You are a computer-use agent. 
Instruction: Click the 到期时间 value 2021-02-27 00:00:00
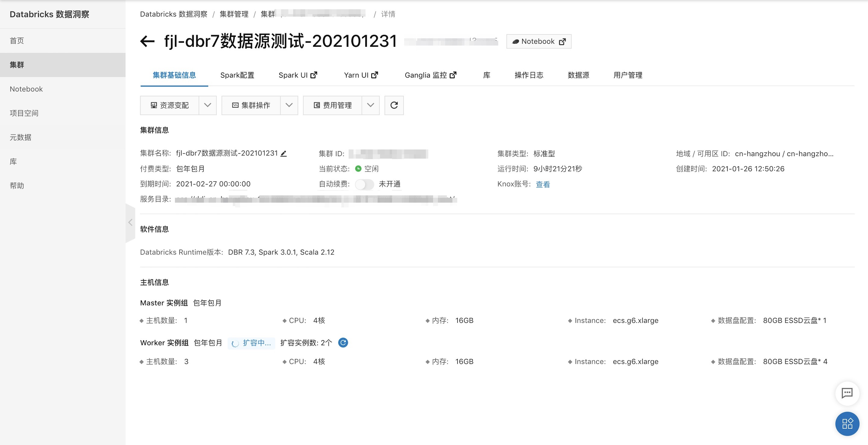(x=213, y=184)
